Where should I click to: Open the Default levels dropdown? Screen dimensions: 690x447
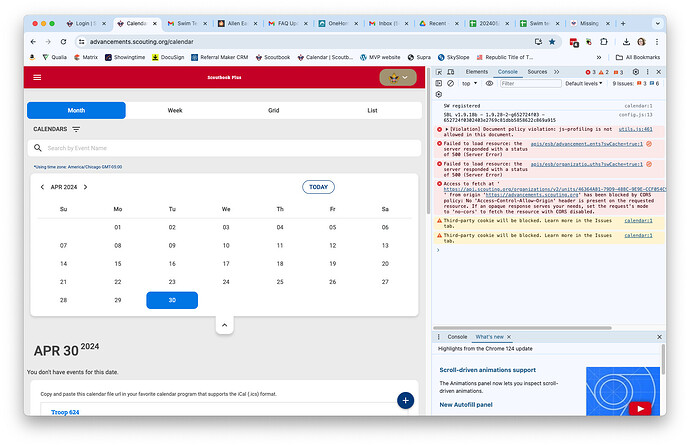coord(584,83)
